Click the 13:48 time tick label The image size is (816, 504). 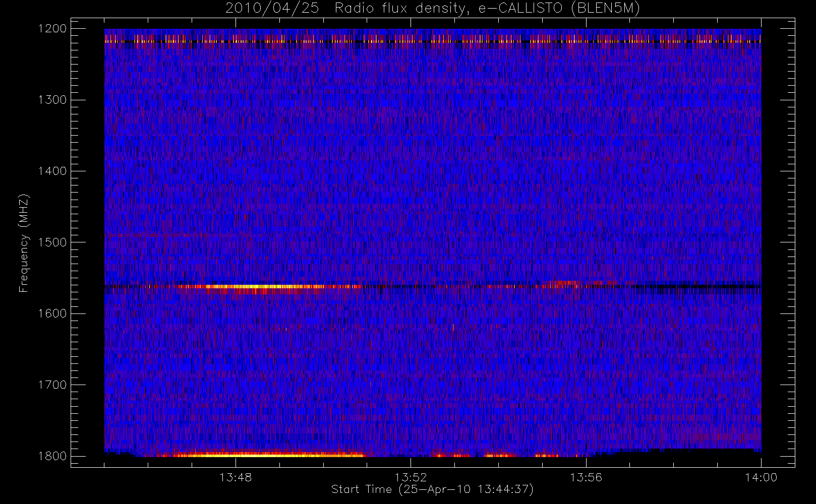tap(236, 477)
